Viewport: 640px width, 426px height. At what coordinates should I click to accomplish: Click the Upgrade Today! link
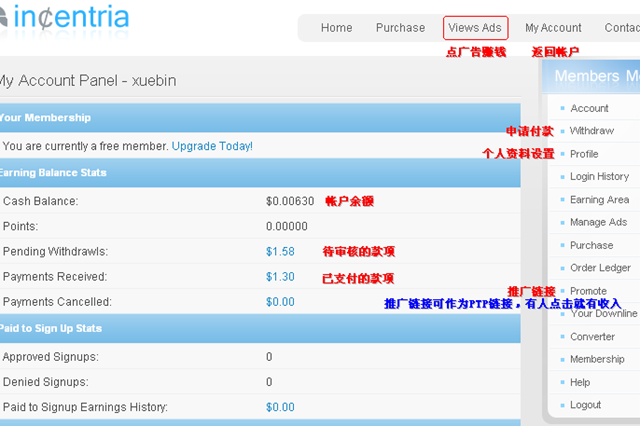(212, 146)
